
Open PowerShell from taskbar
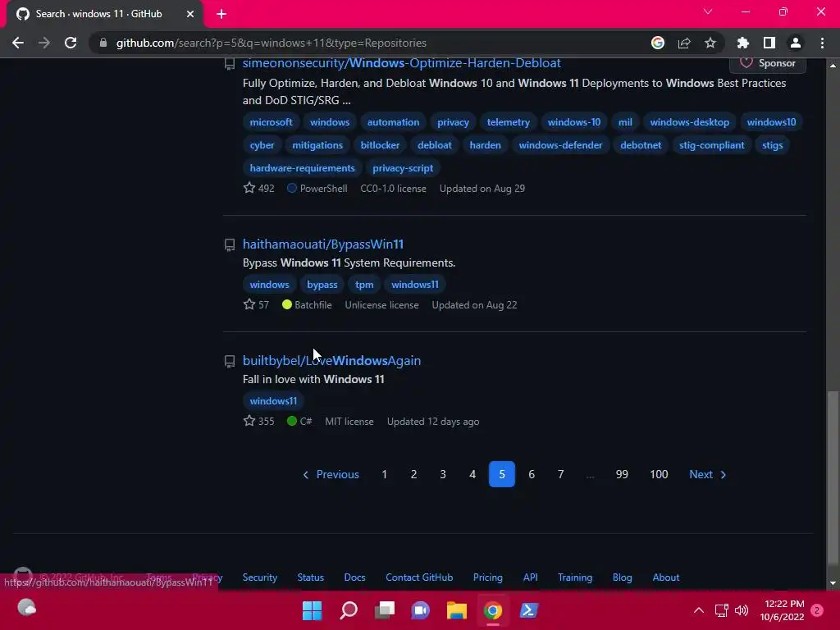coord(529,610)
